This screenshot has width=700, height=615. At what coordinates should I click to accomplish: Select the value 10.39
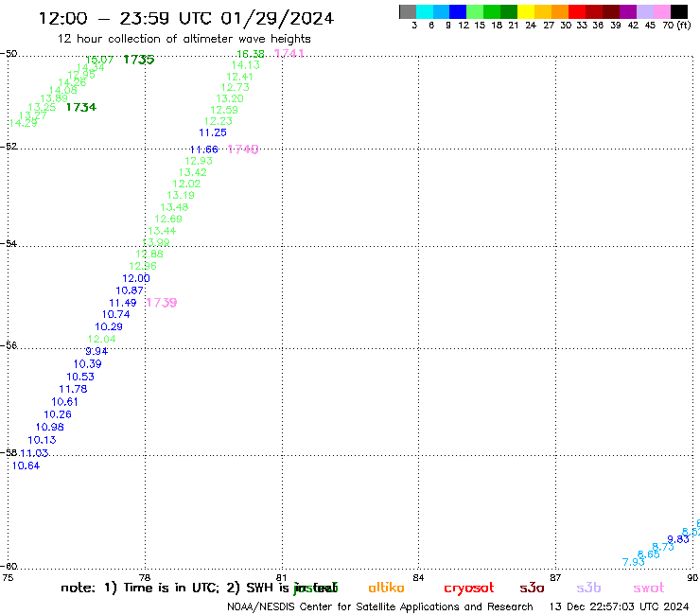87,364
